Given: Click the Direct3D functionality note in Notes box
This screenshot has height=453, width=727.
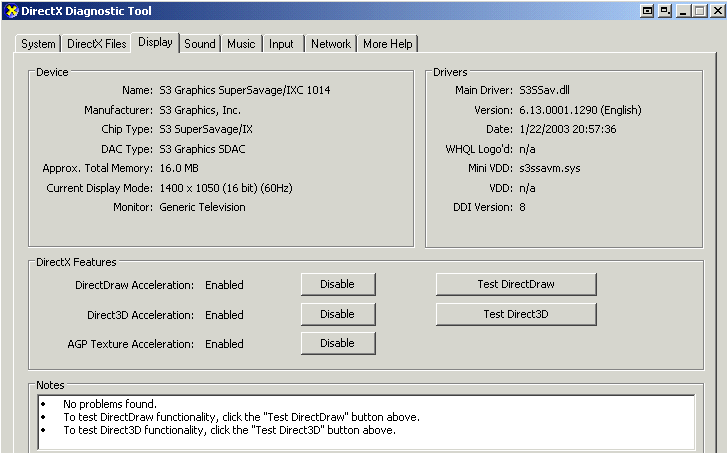Looking at the screenshot, I should (x=229, y=430).
